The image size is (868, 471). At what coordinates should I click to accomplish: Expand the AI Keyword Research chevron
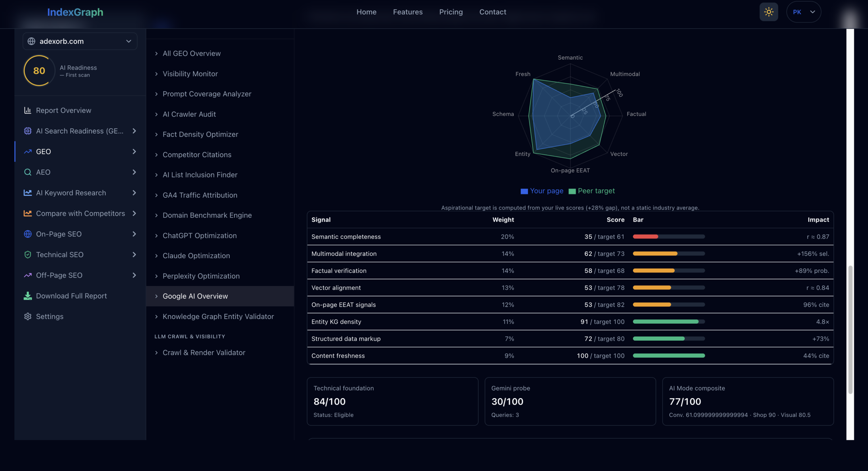click(x=134, y=193)
